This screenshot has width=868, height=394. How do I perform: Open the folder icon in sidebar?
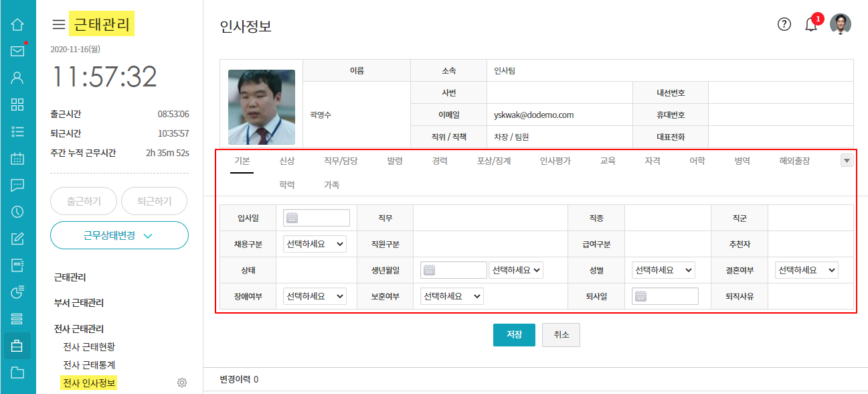click(17, 373)
